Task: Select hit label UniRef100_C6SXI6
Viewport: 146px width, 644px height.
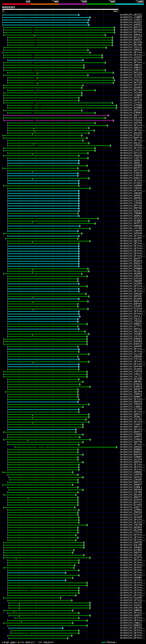Action: click(x=131, y=48)
